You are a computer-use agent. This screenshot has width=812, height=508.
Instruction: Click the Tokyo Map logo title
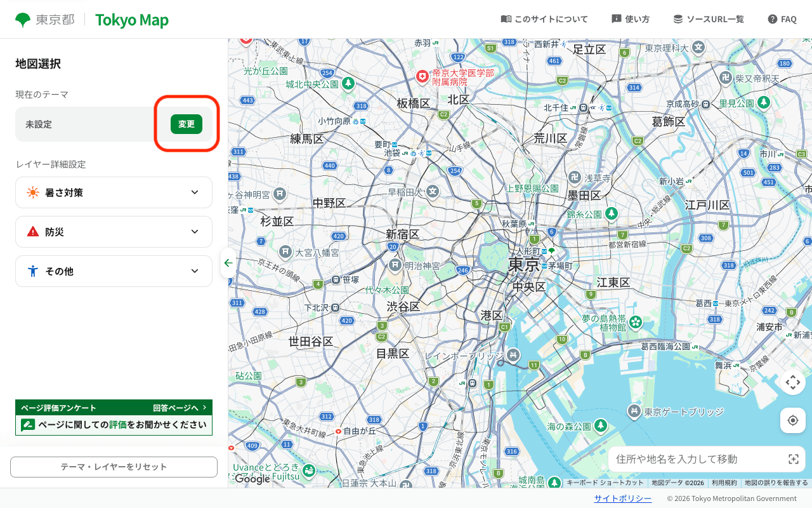point(132,20)
